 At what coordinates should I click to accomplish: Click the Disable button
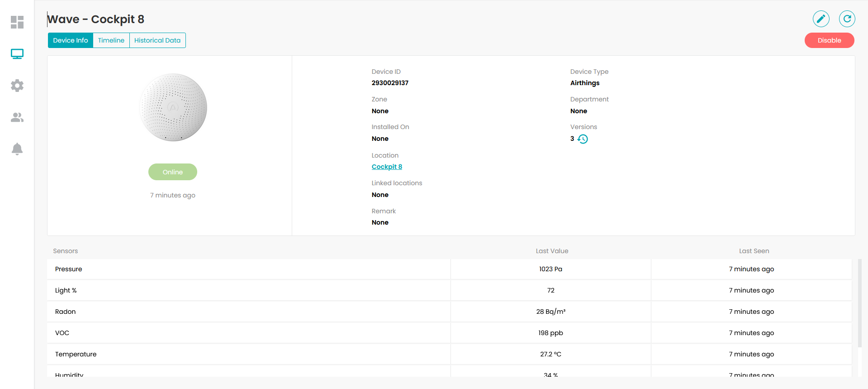(x=829, y=40)
